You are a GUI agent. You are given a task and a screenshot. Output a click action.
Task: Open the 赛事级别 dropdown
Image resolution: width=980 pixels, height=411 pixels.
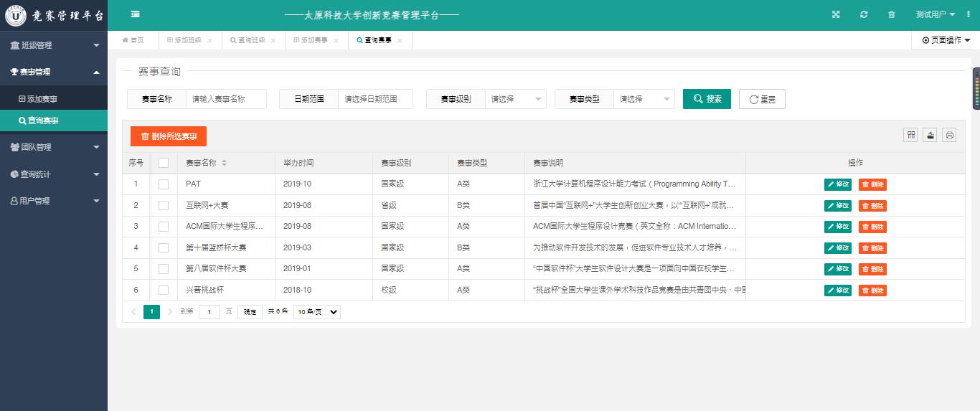click(x=515, y=99)
